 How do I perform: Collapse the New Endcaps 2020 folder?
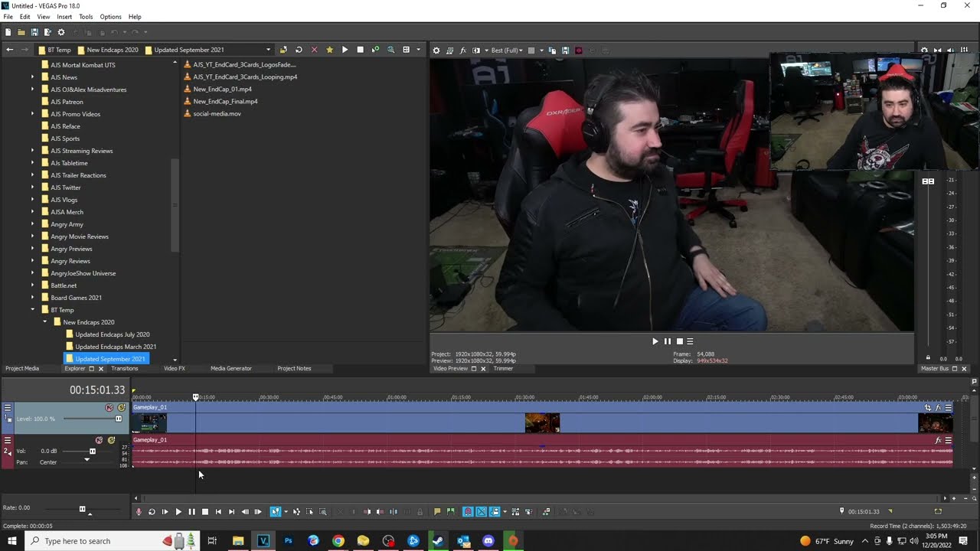(45, 322)
